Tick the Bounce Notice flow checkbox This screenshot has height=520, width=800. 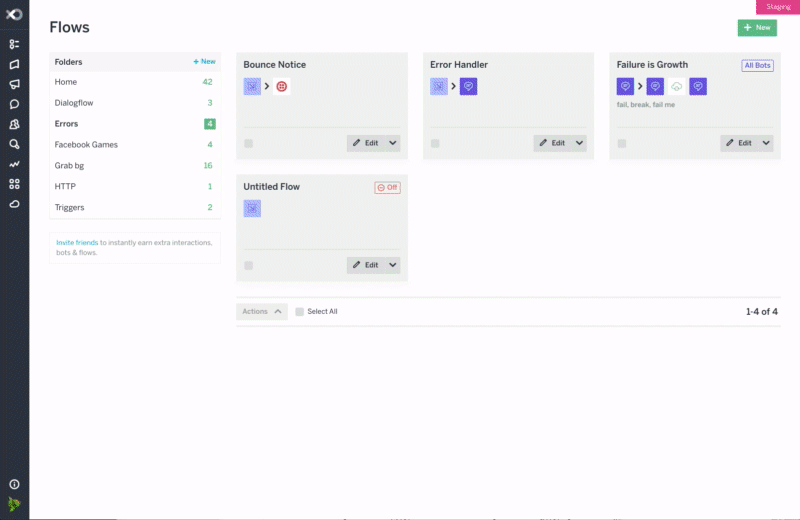pos(248,143)
